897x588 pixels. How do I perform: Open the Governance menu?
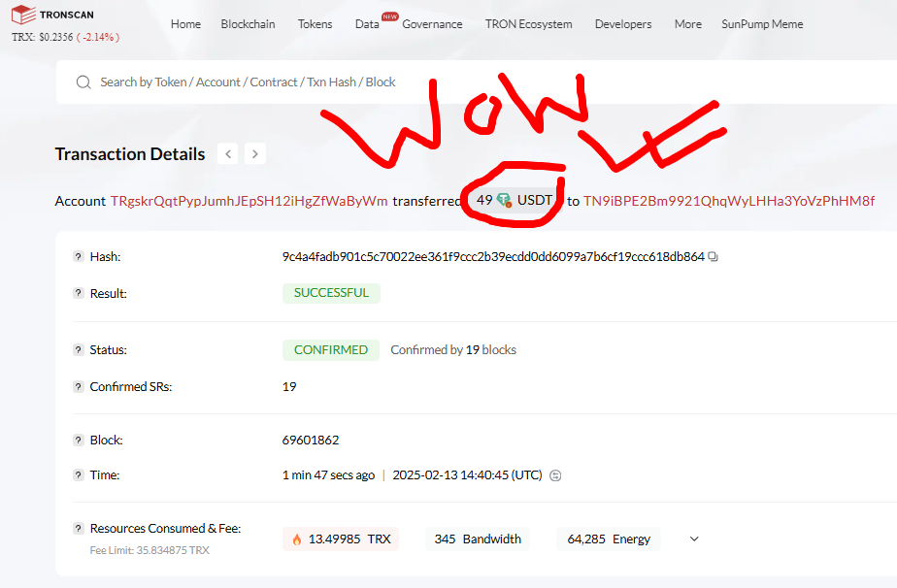click(432, 24)
